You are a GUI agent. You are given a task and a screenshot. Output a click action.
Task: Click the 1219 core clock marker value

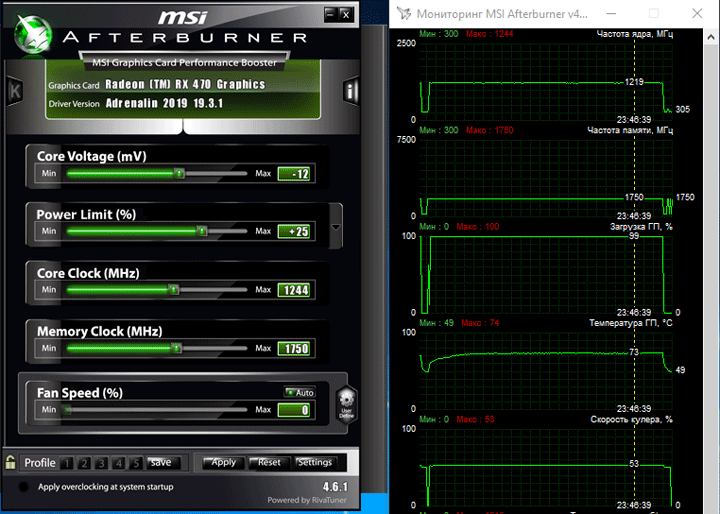pyautogui.click(x=634, y=82)
